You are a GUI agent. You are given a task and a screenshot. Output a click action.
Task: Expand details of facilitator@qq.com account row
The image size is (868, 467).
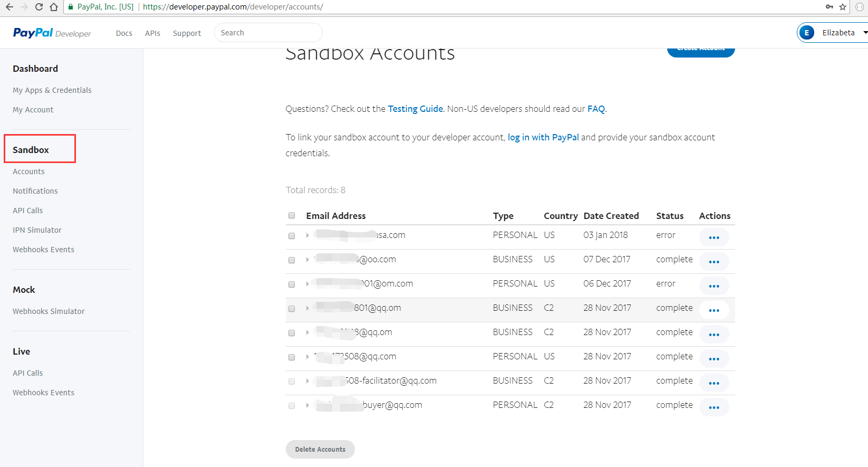coord(307,381)
